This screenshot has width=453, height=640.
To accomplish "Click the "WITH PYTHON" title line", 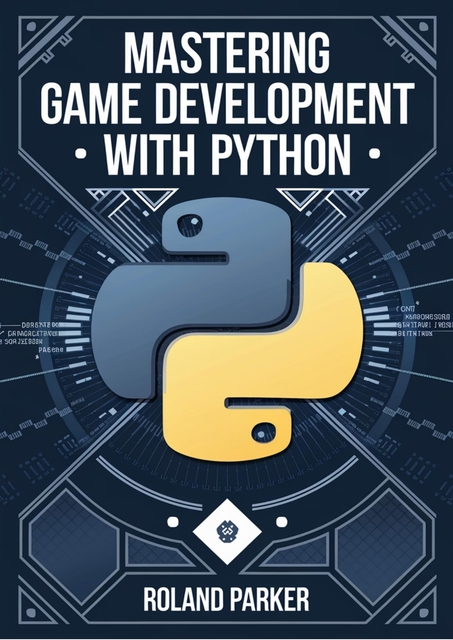I will (x=227, y=154).
